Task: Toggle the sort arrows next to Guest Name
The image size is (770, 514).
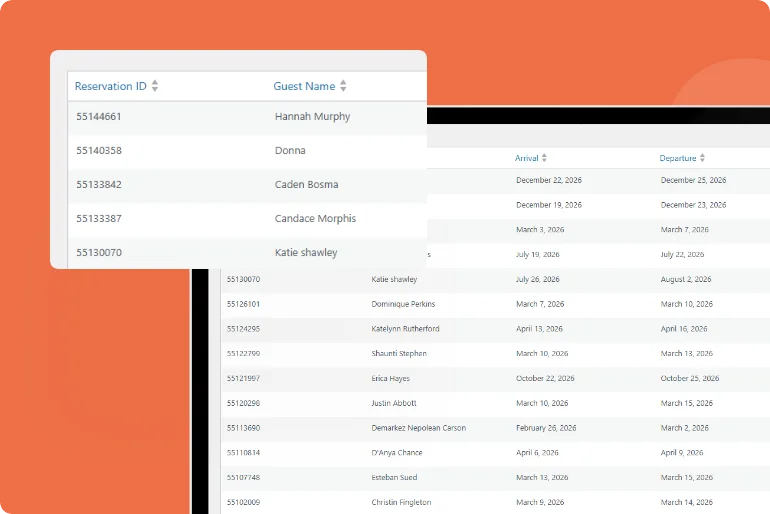Action: coord(343,87)
